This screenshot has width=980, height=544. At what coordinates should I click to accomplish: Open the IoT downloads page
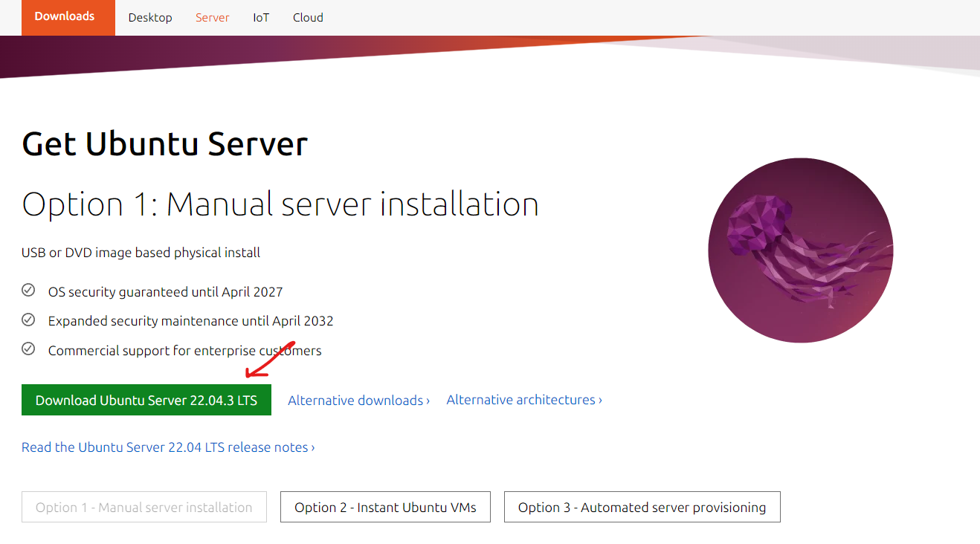(261, 17)
